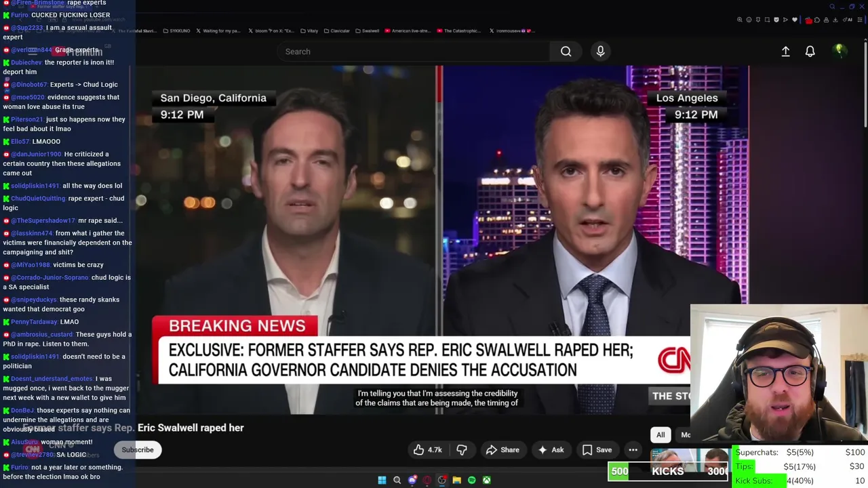Click chat username @lasskinn474

click(x=32, y=233)
